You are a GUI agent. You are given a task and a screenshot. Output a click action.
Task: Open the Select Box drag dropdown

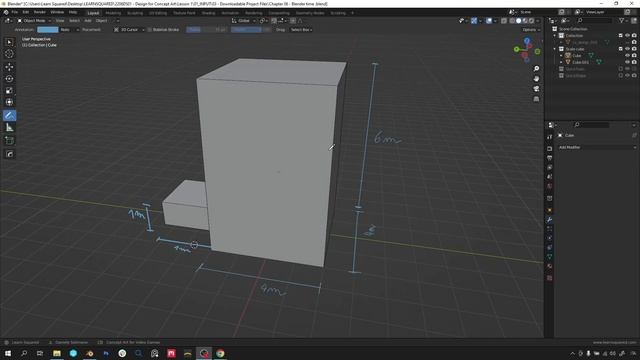coord(301,30)
